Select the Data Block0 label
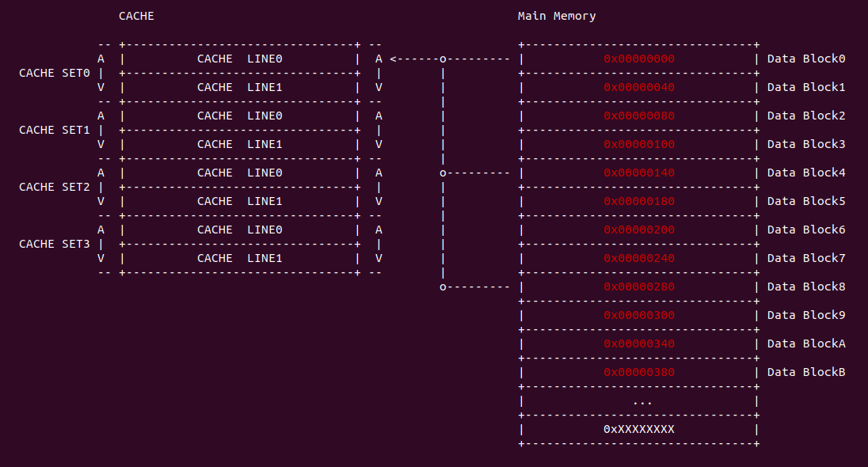 pos(806,59)
